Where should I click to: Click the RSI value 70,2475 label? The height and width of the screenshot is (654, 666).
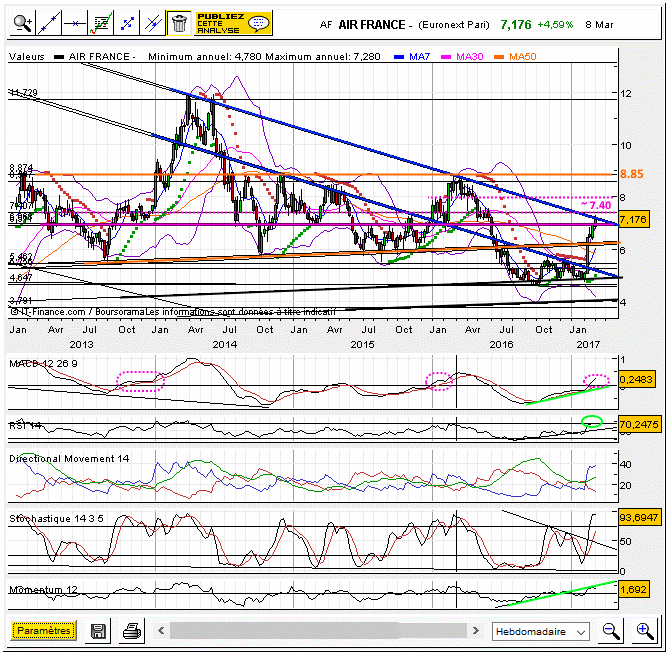click(x=639, y=424)
